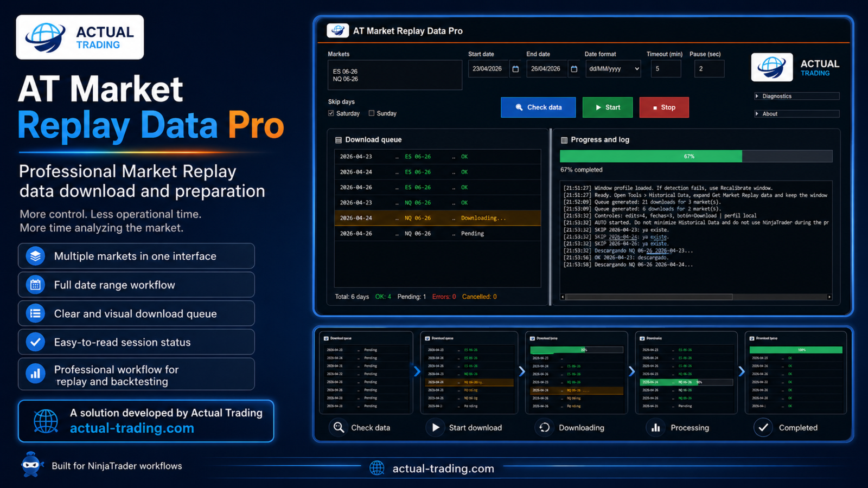Click the ninja mascot icon bottom left
The height and width of the screenshot is (488, 868).
tap(31, 465)
